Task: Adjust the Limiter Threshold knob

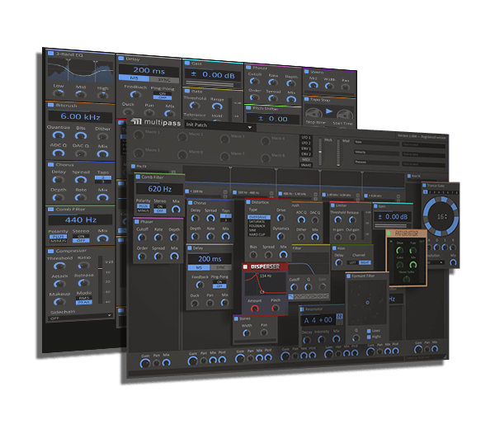Action: click(337, 219)
